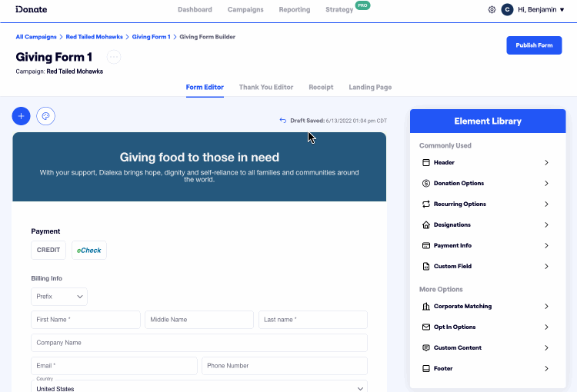
Task: Open the Campaigns navigation item
Action: click(245, 9)
